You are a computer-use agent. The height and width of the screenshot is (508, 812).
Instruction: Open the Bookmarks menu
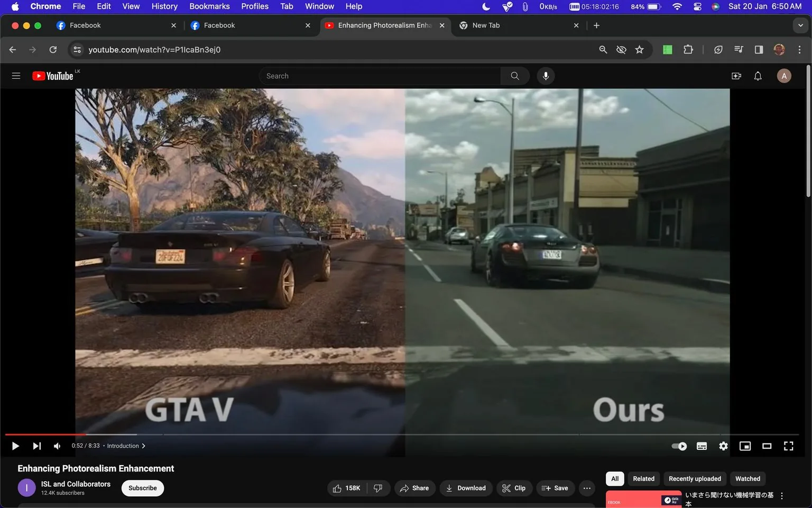click(x=209, y=6)
